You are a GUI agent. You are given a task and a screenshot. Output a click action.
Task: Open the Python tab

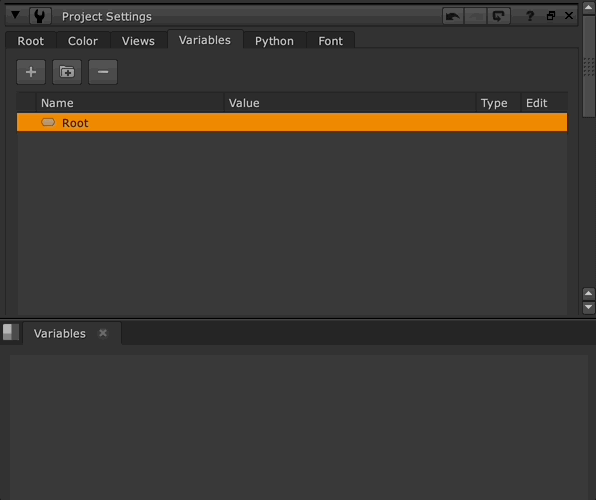click(274, 41)
